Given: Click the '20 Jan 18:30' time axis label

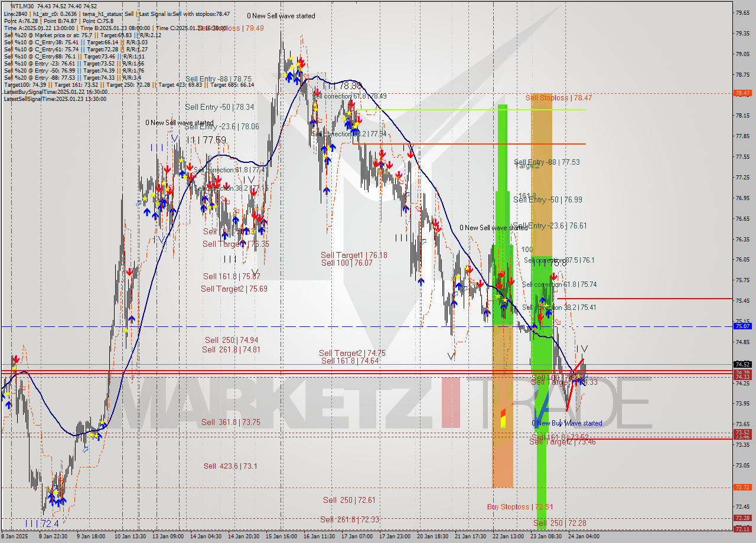Looking at the screenshot, I should [x=432, y=537].
